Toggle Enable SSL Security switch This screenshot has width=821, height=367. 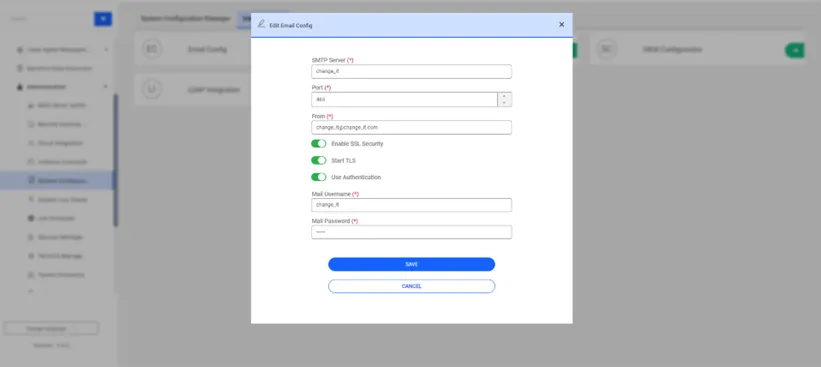pyautogui.click(x=318, y=143)
